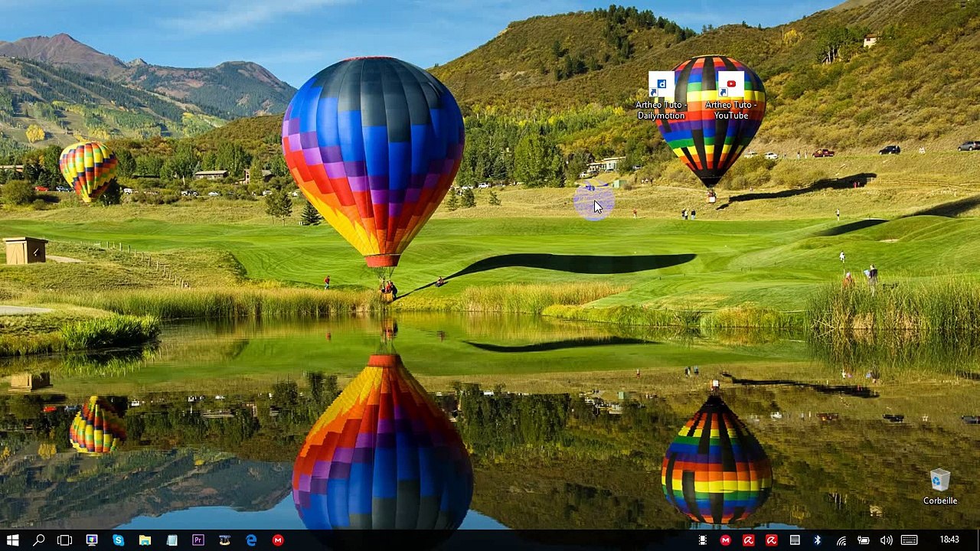Image resolution: width=980 pixels, height=551 pixels.
Task: Click the film strip icon in the system tray
Action: point(703,540)
